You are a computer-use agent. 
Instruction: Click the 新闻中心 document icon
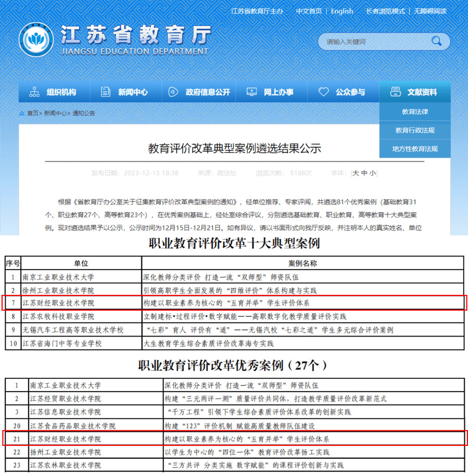105,92
